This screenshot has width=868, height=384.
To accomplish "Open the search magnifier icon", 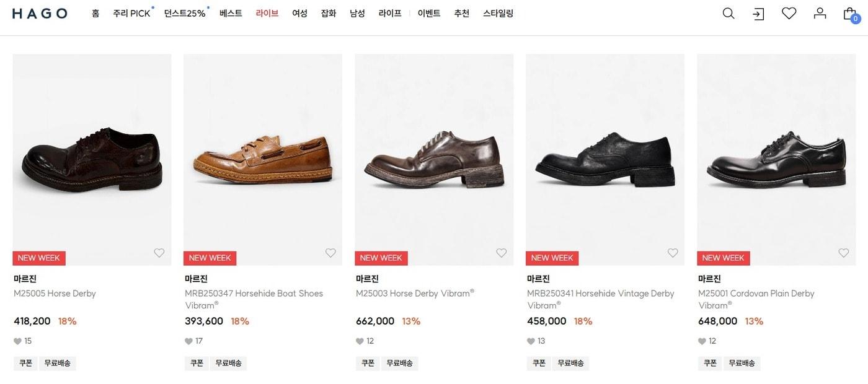I will point(728,14).
